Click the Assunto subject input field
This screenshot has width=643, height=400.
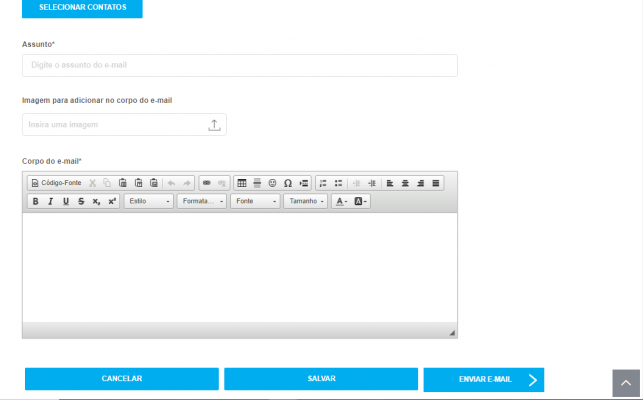click(240, 65)
